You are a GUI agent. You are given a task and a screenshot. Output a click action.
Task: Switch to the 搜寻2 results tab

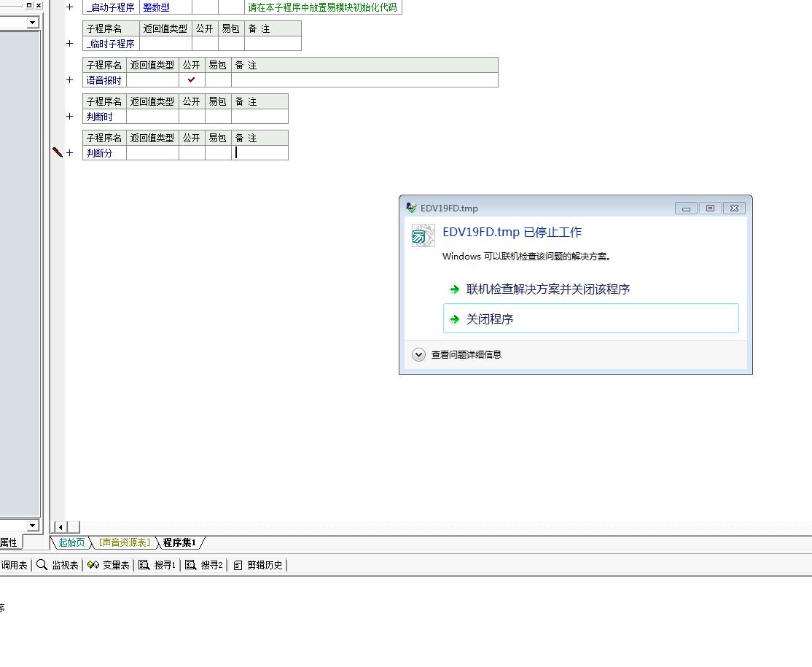[204, 565]
